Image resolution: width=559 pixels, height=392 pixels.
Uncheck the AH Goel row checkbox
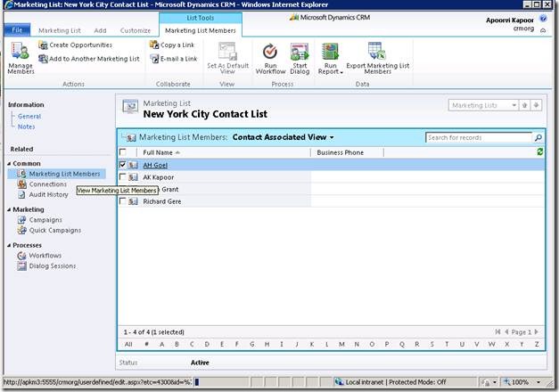(122, 165)
